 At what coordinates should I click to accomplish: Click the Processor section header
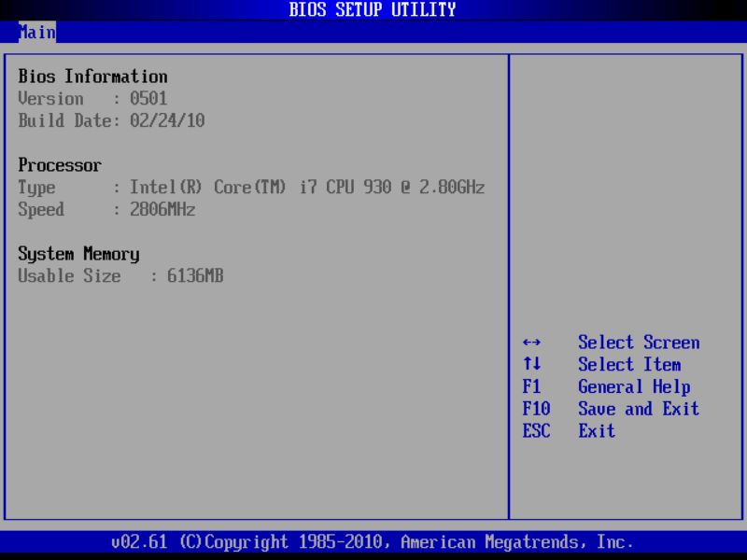(60, 164)
